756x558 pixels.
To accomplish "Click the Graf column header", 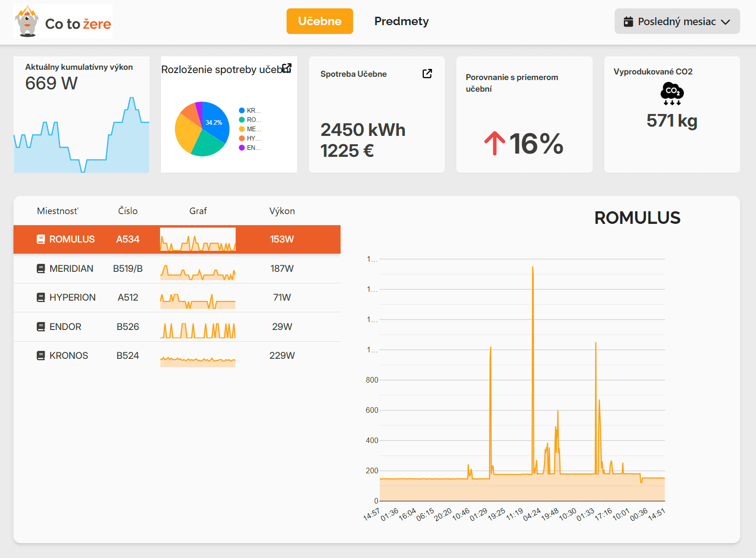I will point(198,211).
